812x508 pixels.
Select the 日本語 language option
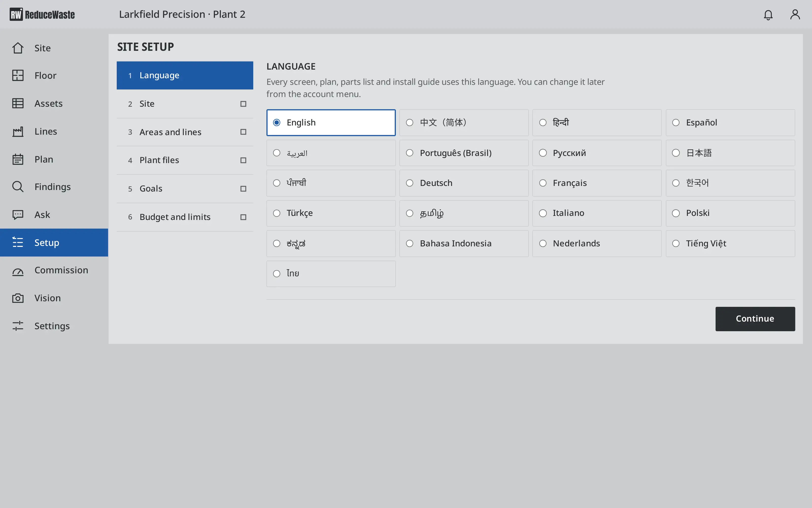[730, 153]
